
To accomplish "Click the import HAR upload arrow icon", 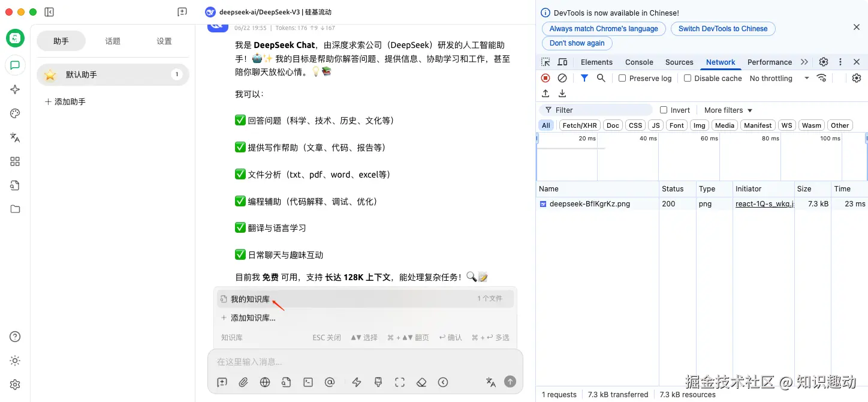I will (545, 94).
